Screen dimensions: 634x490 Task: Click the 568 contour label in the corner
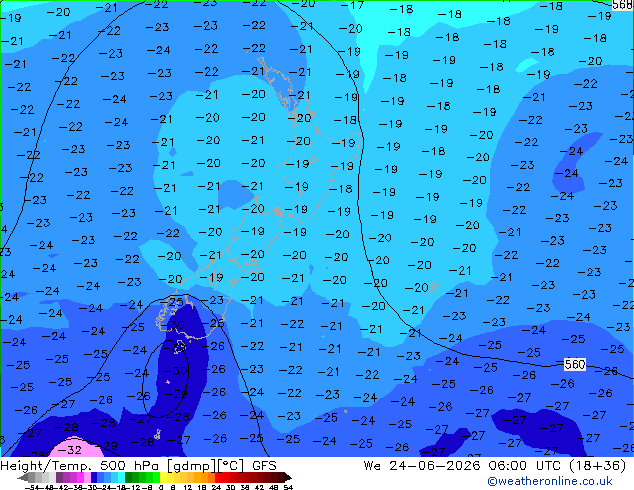[x=623, y=4]
